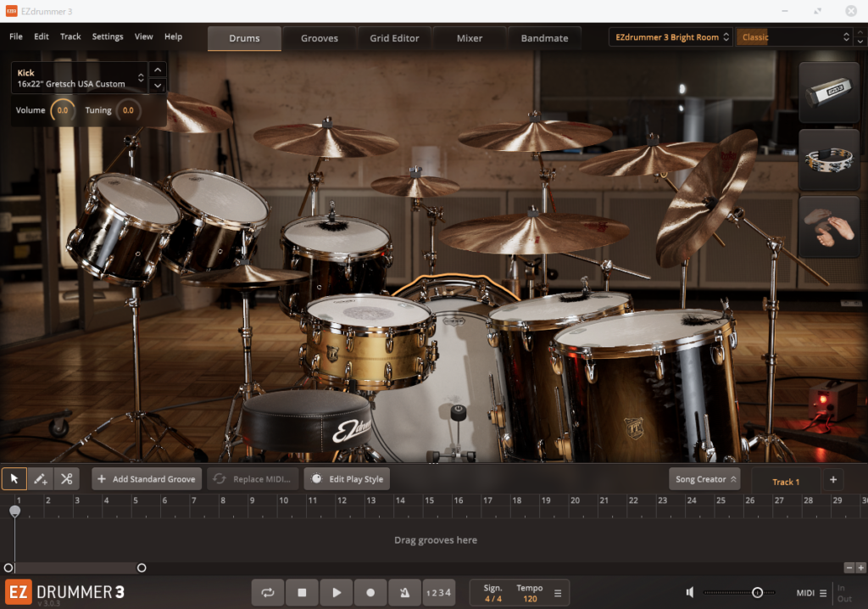The image size is (868, 609).
Task: Open the EZdrummer 3 Bright Room library dropdown
Action: tap(670, 37)
